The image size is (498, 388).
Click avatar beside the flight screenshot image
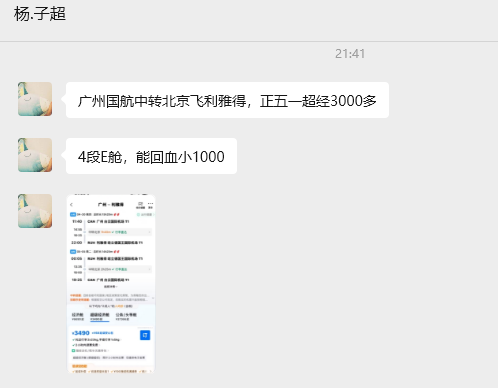(x=35, y=211)
